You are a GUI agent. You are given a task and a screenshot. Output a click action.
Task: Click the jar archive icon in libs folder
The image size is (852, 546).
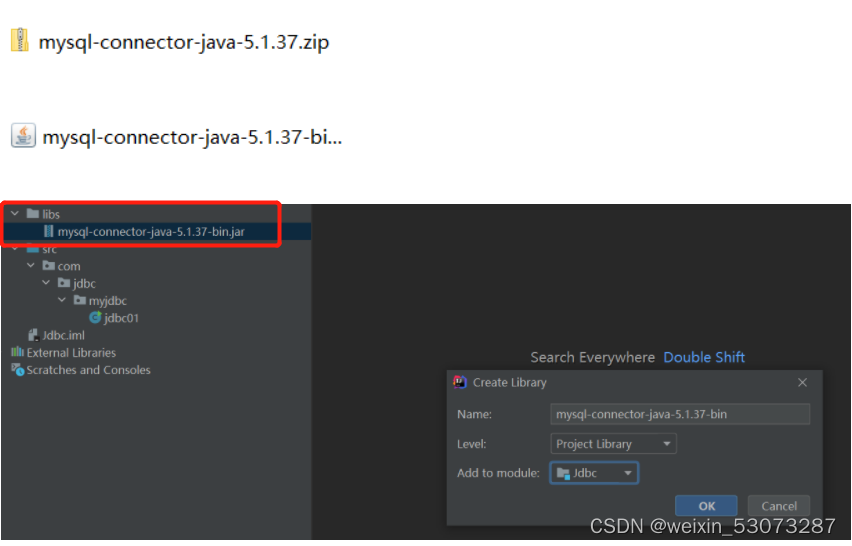coord(48,231)
